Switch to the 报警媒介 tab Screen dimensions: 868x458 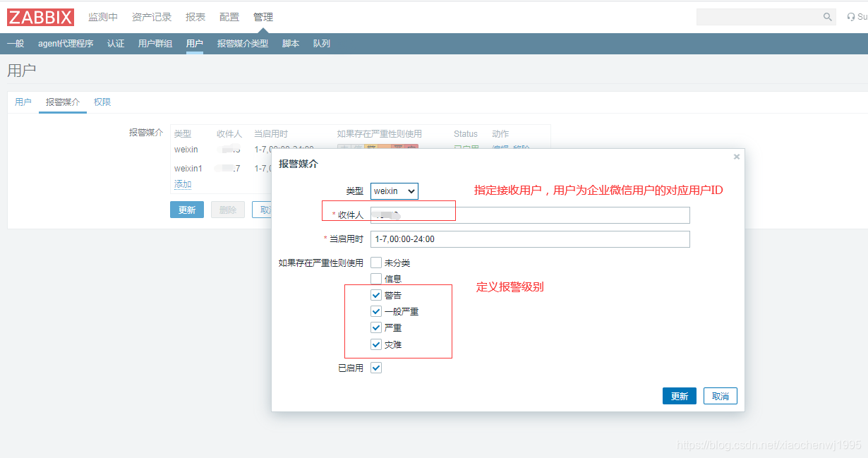(63, 102)
